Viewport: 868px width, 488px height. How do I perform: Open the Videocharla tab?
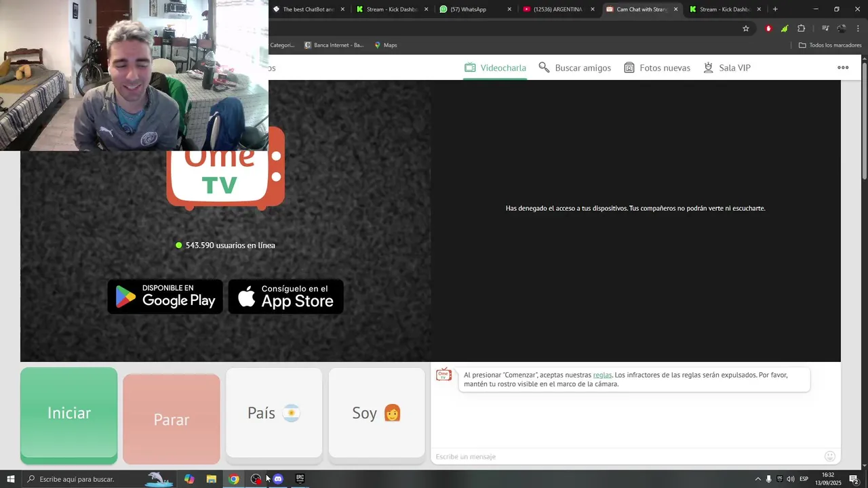(495, 68)
